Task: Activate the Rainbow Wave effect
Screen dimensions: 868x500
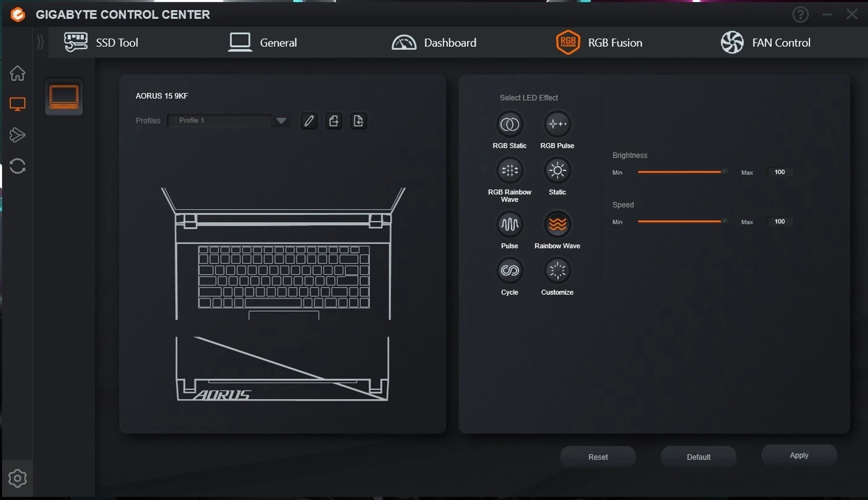Action: 557,224
